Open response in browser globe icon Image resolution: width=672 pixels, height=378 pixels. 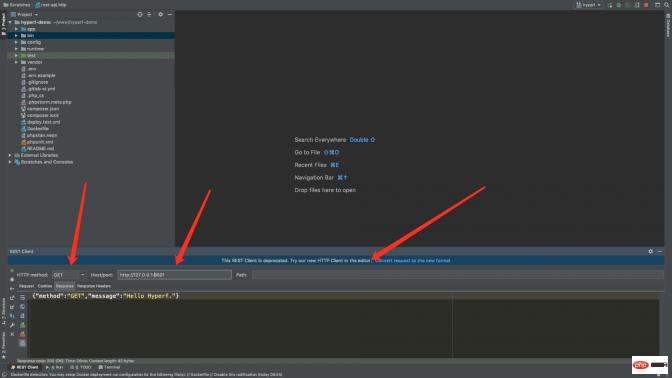pos(23,307)
